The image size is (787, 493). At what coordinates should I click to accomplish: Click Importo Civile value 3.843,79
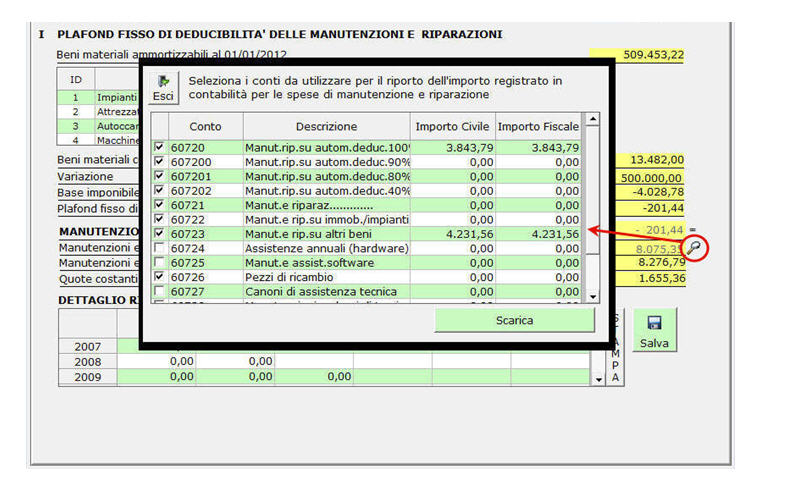click(469, 148)
